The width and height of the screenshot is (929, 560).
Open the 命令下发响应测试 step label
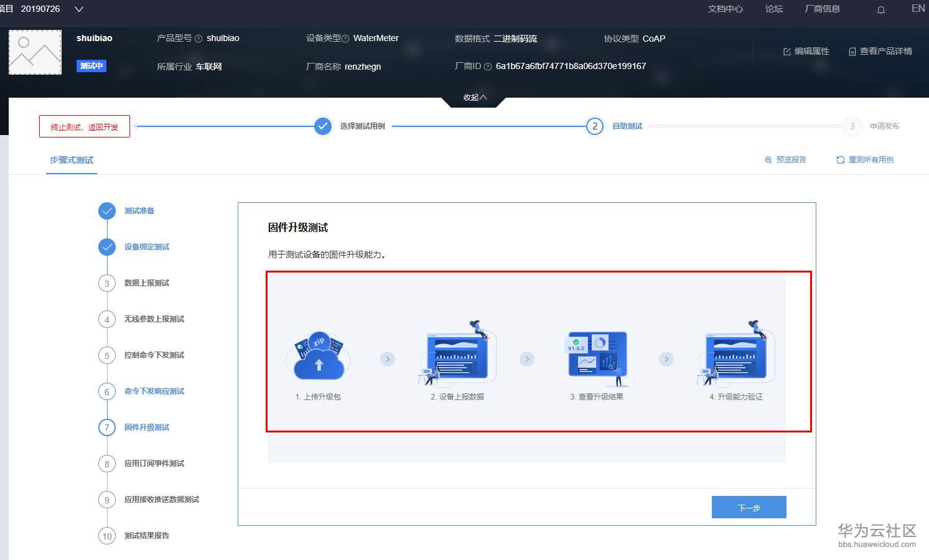point(154,391)
